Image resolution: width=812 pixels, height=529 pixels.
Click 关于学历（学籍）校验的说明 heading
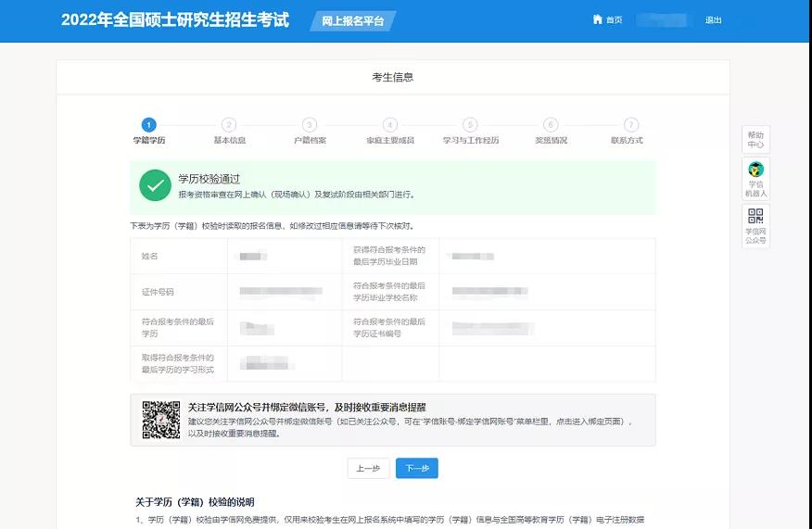tap(195, 502)
